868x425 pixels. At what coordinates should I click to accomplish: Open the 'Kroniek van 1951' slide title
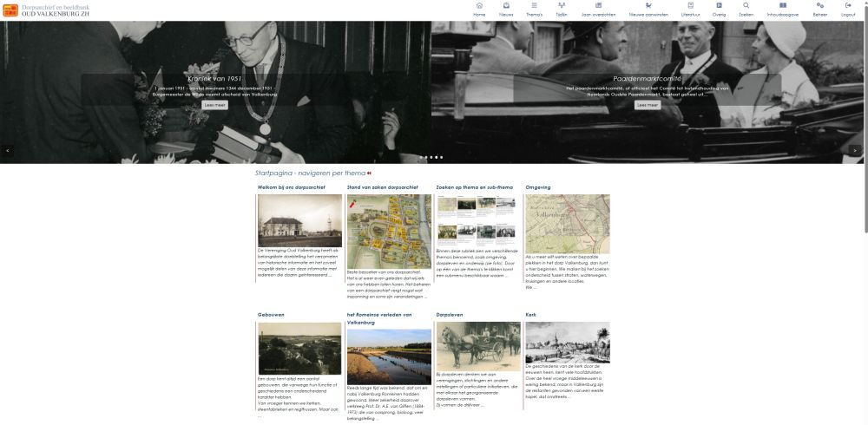tap(214, 79)
